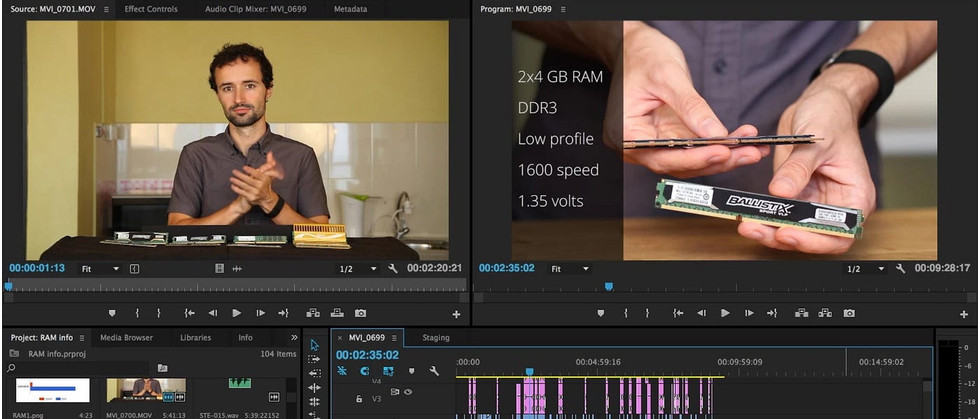Toggle sync lock on V3 track
Screen dimensions: 980x419
point(394,392)
